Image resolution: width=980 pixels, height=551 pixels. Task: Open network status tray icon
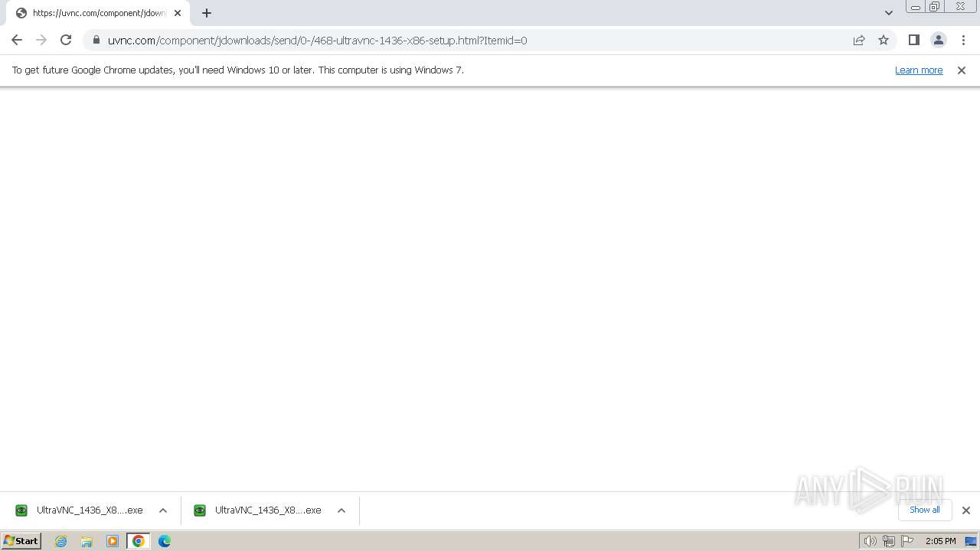[x=888, y=541]
